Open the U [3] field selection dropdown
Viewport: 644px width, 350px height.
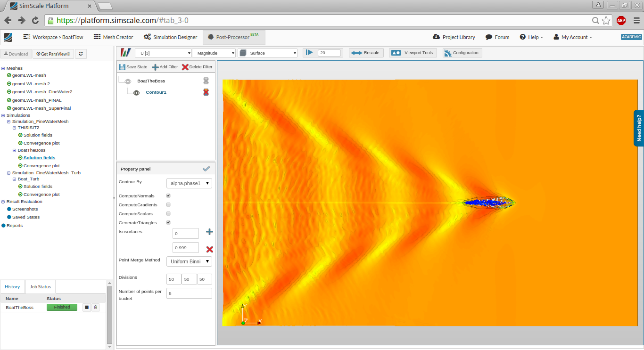click(163, 53)
